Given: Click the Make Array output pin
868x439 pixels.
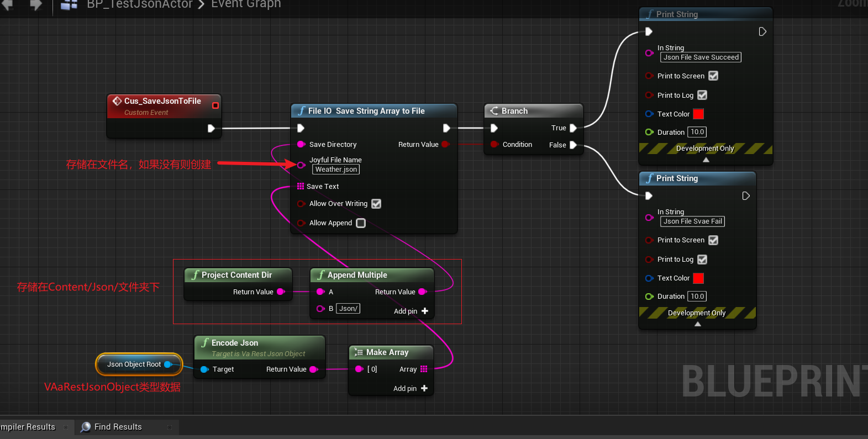Looking at the screenshot, I should coord(424,369).
